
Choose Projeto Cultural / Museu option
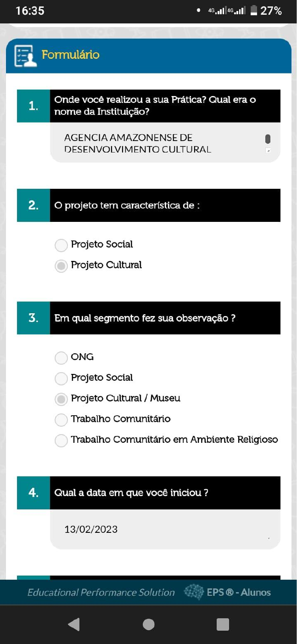tap(61, 399)
